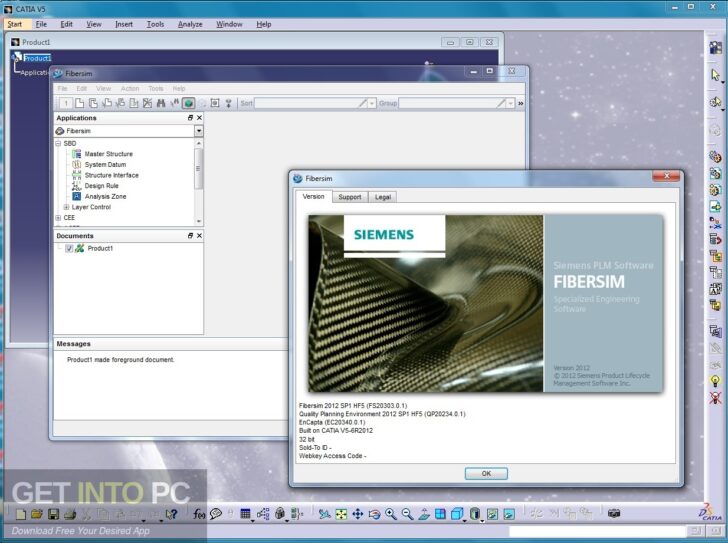Close the Documents panel
This screenshot has width=728, height=543.
[199, 236]
